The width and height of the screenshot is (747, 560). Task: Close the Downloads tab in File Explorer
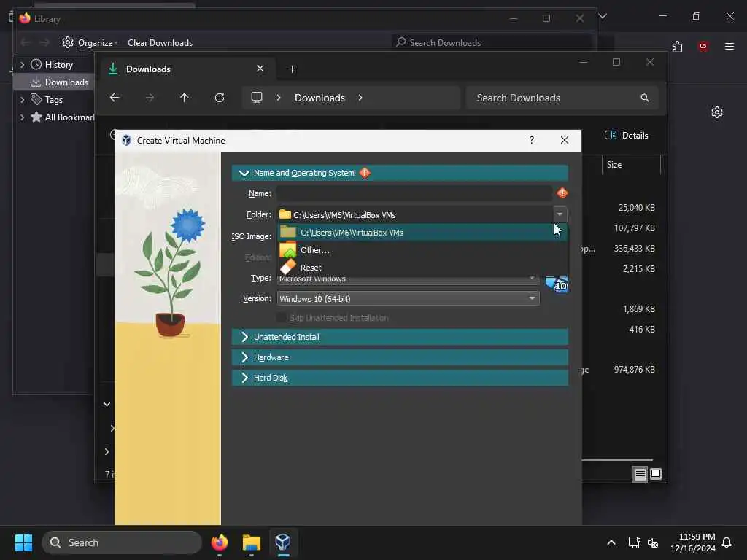260,69
